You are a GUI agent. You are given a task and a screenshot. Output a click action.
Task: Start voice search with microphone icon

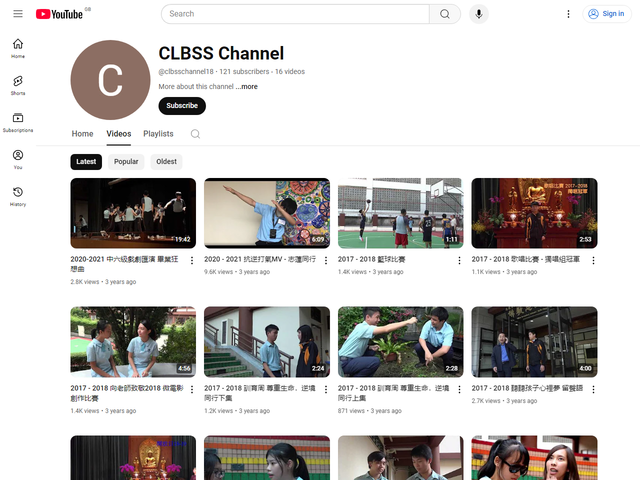click(479, 14)
